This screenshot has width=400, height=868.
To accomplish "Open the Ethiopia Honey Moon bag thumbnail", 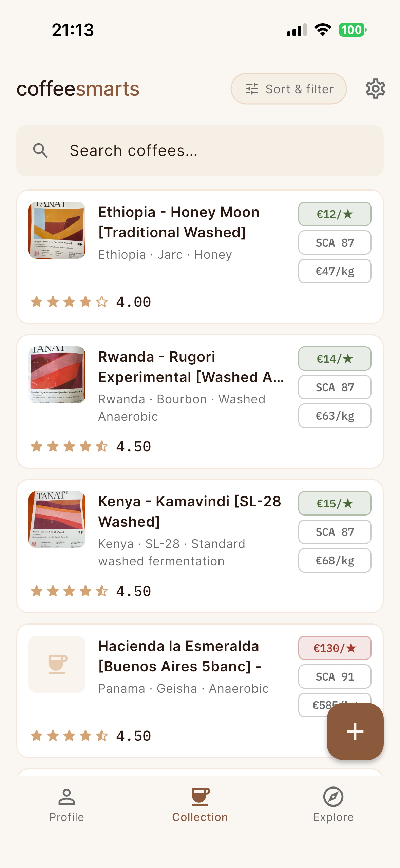I will [57, 230].
